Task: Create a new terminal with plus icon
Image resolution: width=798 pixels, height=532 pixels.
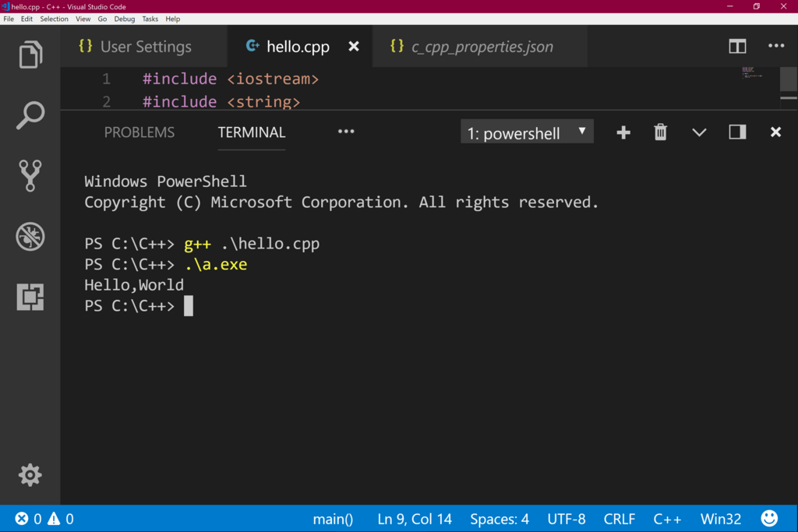Action: tap(623, 132)
